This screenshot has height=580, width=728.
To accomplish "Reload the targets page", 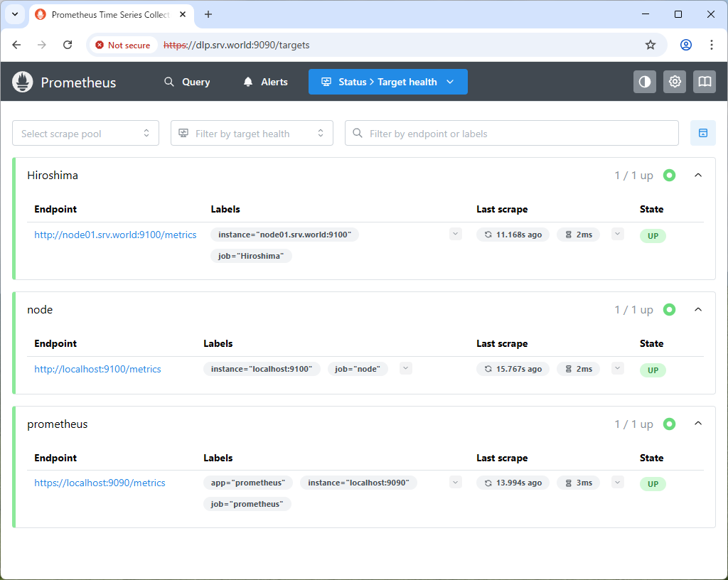I will (x=68, y=45).
